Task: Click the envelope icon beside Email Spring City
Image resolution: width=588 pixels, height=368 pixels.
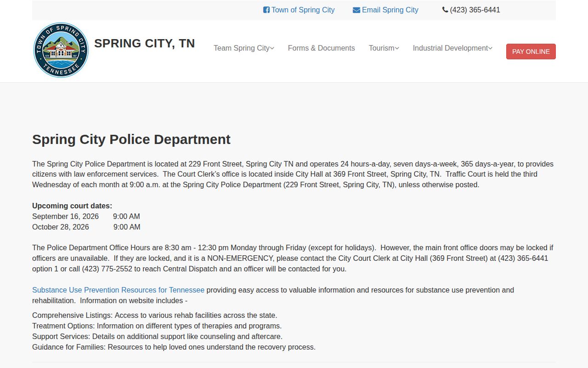Action: [x=356, y=10]
